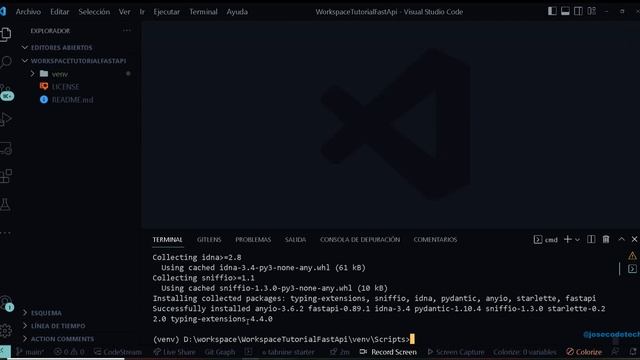Viewport: 640px width, 360px height.
Task: Open the Archivo menu
Action: point(28,12)
